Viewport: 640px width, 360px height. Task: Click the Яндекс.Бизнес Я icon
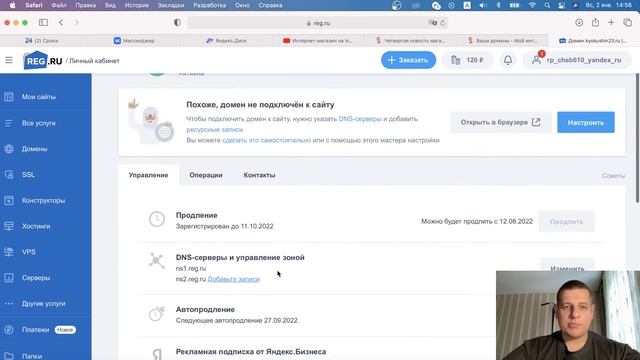[157, 354]
